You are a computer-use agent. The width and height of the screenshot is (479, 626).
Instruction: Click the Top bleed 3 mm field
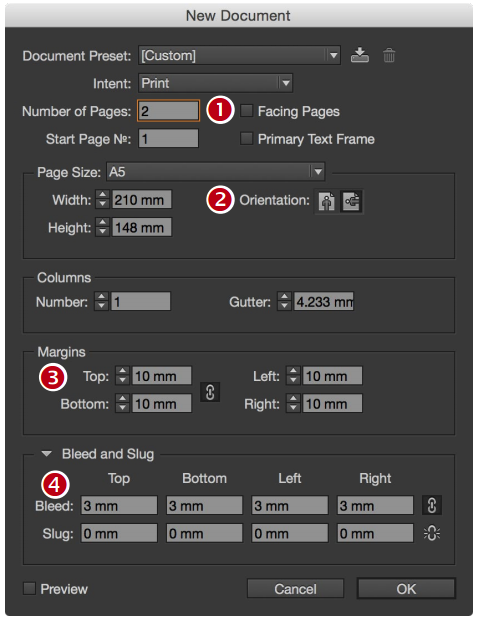point(119,505)
